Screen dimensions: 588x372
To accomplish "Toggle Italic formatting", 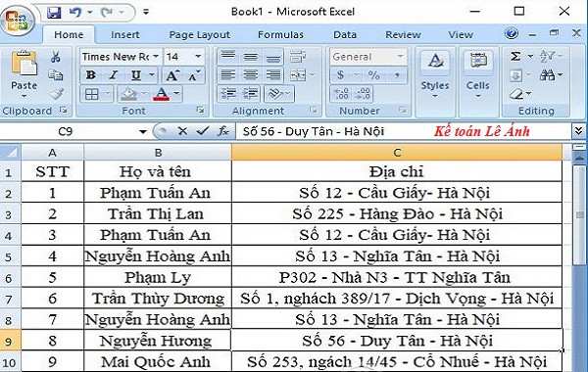I will click(114, 75).
